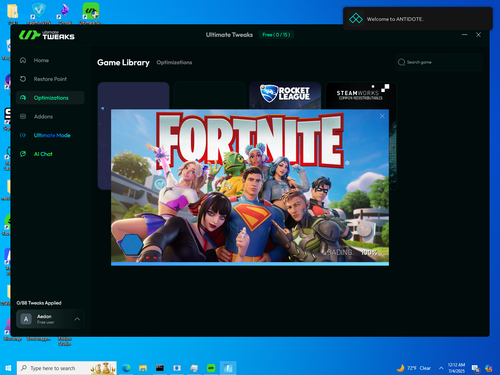Click the Game Library heading
Viewport: 500px width, 375px height.
(x=123, y=62)
